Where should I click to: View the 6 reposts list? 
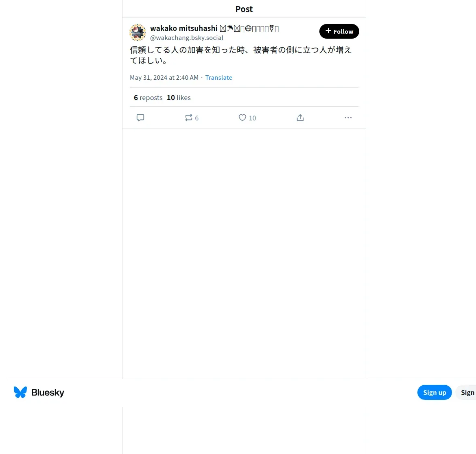click(148, 98)
